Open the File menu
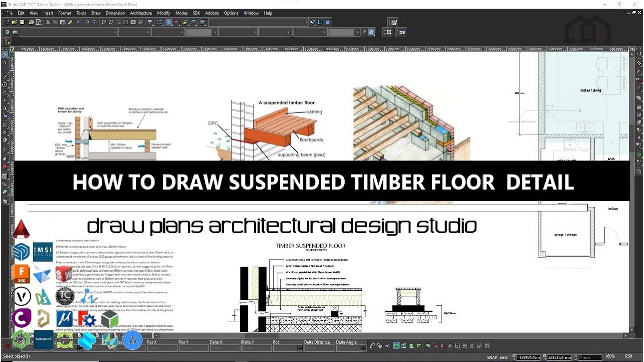The image size is (644, 362). [9, 13]
